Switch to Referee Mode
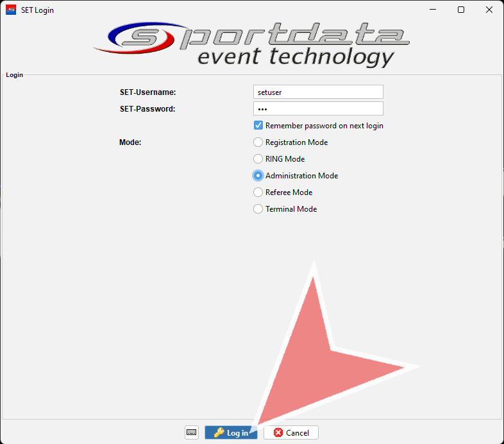The image size is (504, 444). tap(258, 192)
